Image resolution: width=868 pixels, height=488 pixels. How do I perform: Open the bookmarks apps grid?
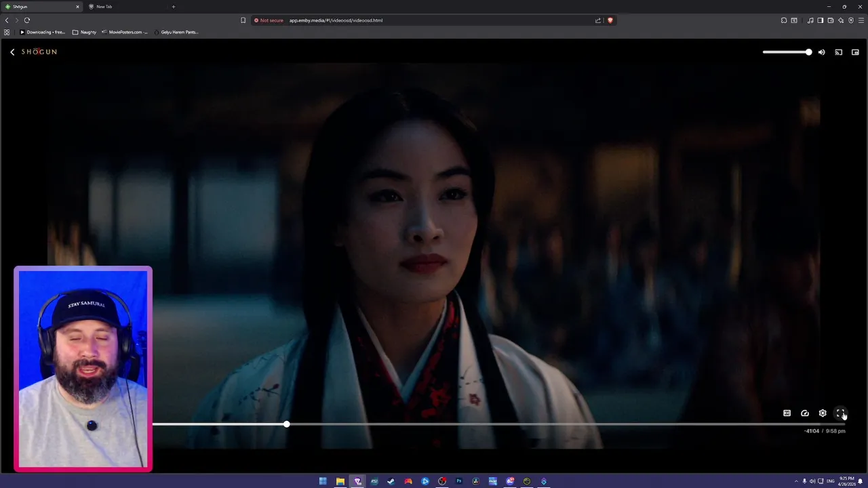click(7, 32)
